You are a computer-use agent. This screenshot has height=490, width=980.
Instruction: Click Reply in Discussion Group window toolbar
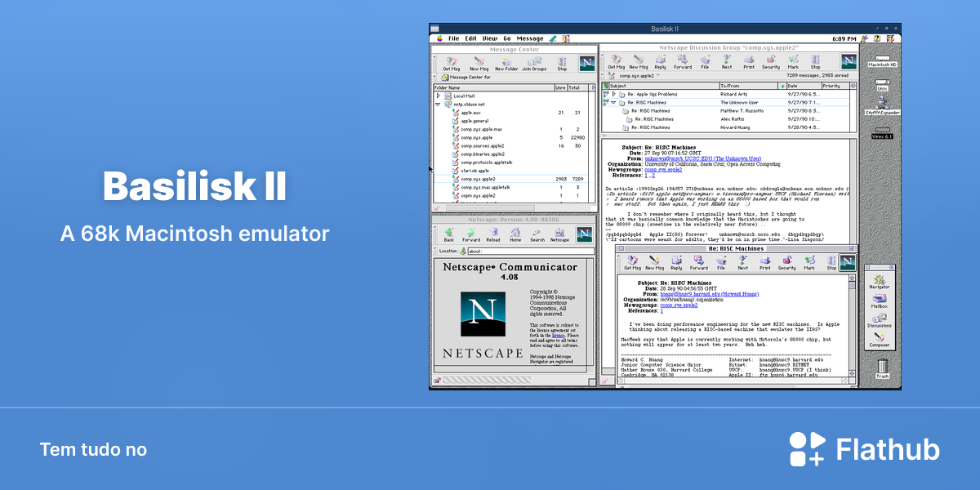point(660,62)
